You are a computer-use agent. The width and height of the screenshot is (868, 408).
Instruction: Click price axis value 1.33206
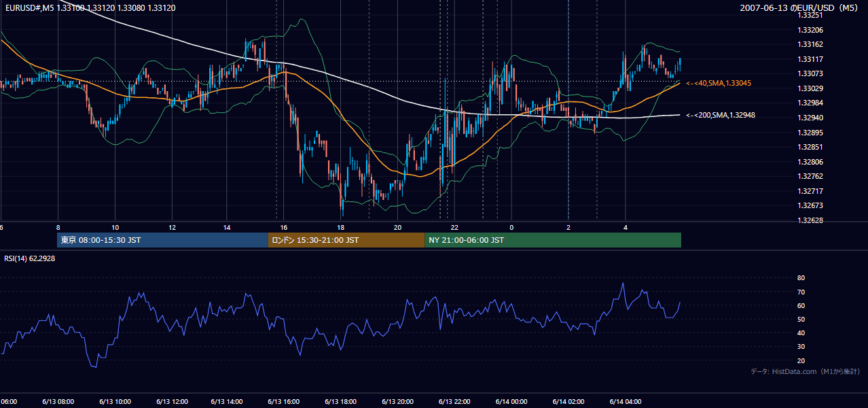pyautogui.click(x=810, y=30)
